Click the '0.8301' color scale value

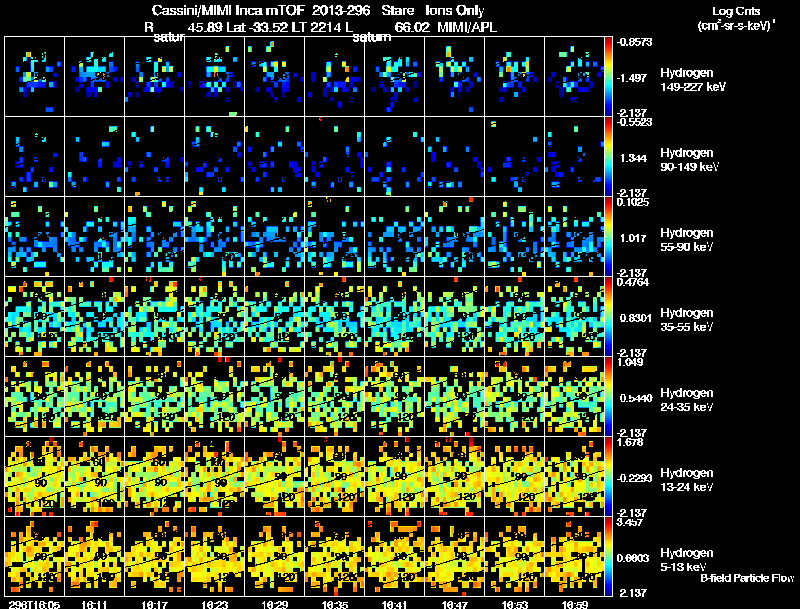(x=636, y=318)
